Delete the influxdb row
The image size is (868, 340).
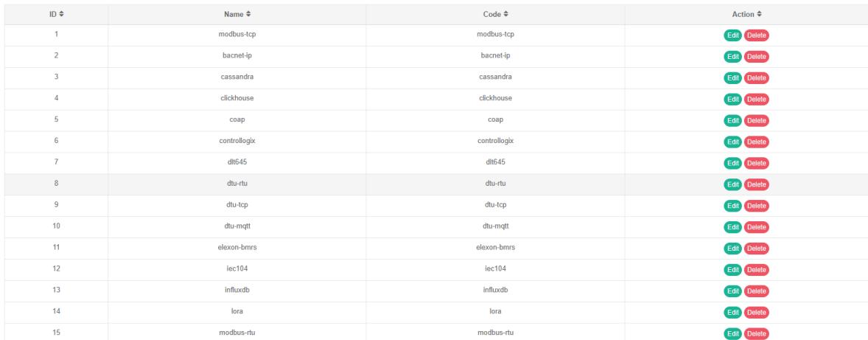point(756,291)
